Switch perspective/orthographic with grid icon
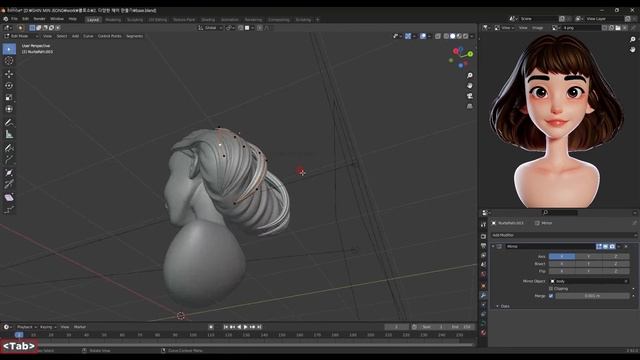Image resolution: width=640 pixels, height=360 pixels. [x=470, y=106]
